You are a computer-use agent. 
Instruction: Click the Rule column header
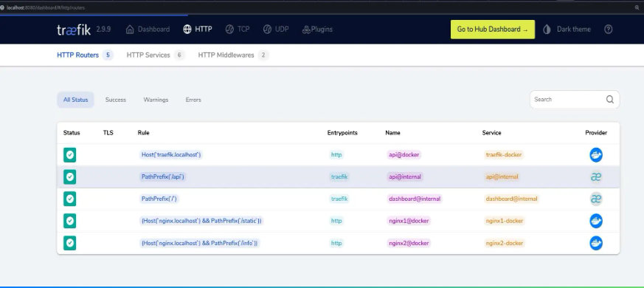tap(143, 132)
